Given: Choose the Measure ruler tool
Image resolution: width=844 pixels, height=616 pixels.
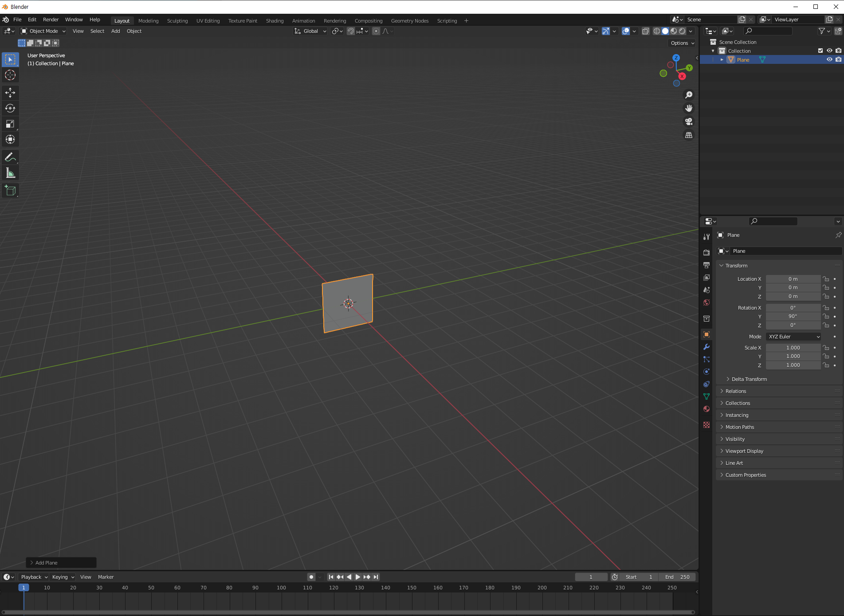Looking at the screenshot, I should pyautogui.click(x=10, y=173).
